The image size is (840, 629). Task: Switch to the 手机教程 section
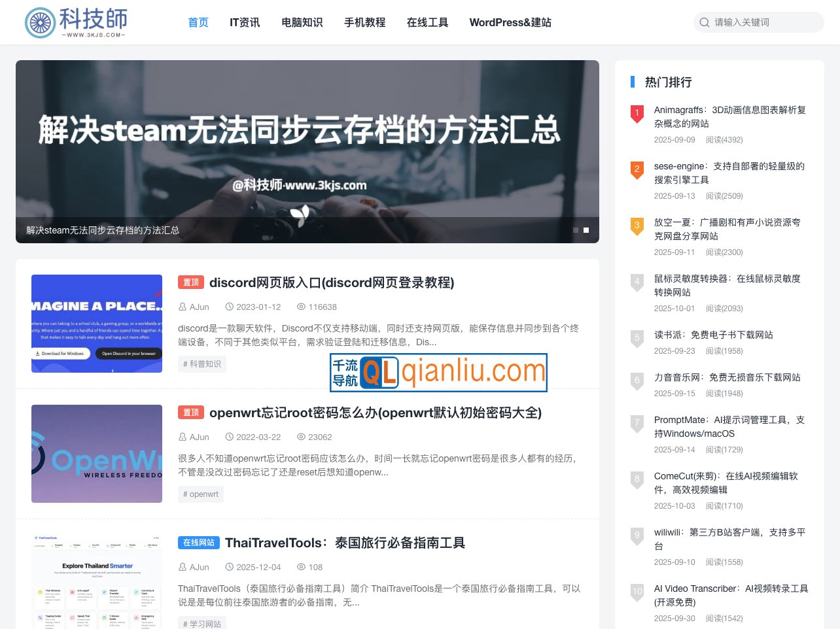tap(364, 22)
